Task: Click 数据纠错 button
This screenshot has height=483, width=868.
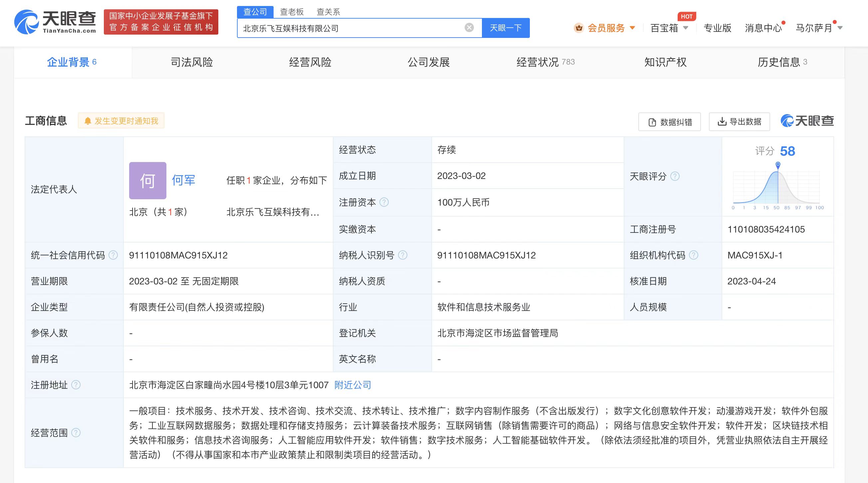Action: 670,122
